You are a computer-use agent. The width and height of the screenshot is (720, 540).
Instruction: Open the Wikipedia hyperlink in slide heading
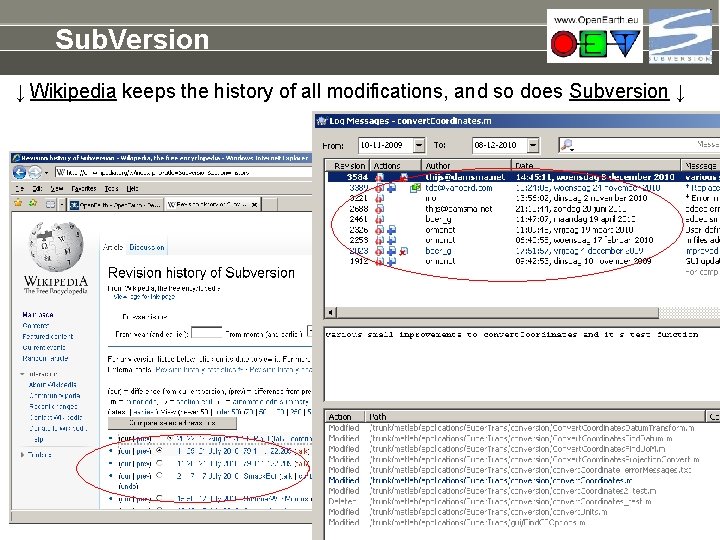73,91
